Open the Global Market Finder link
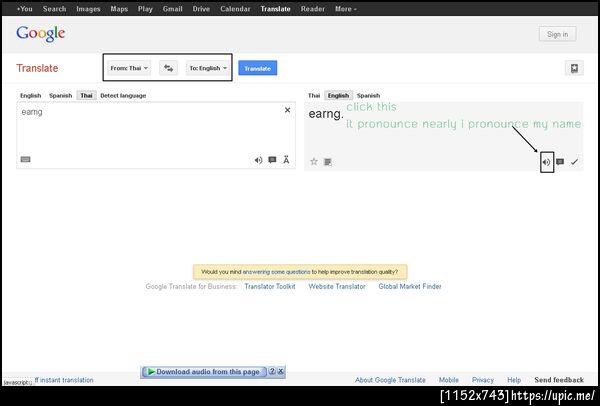The width and height of the screenshot is (600, 406). coord(410,286)
